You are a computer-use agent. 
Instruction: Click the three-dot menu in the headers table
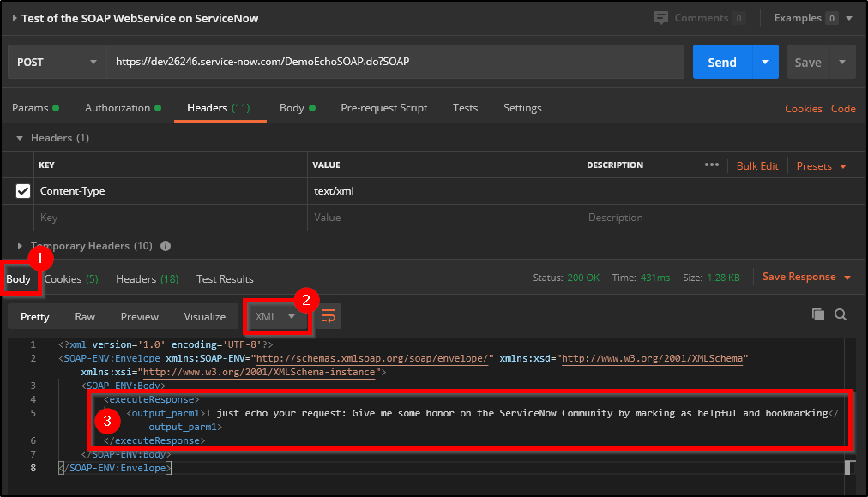tap(712, 165)
